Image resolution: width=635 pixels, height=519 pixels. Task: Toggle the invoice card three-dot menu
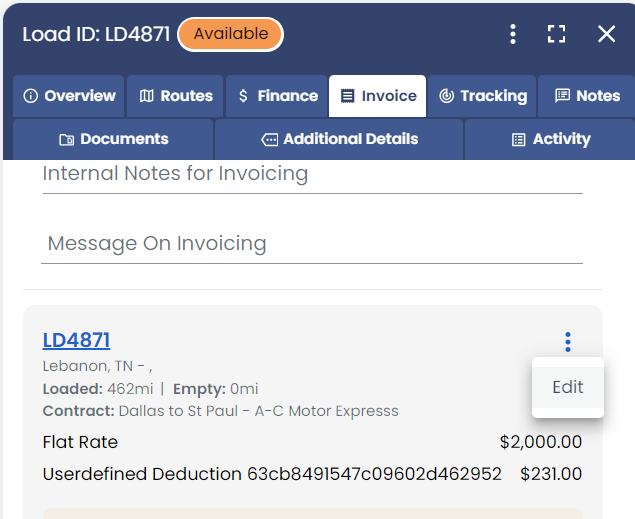[568, 342]
